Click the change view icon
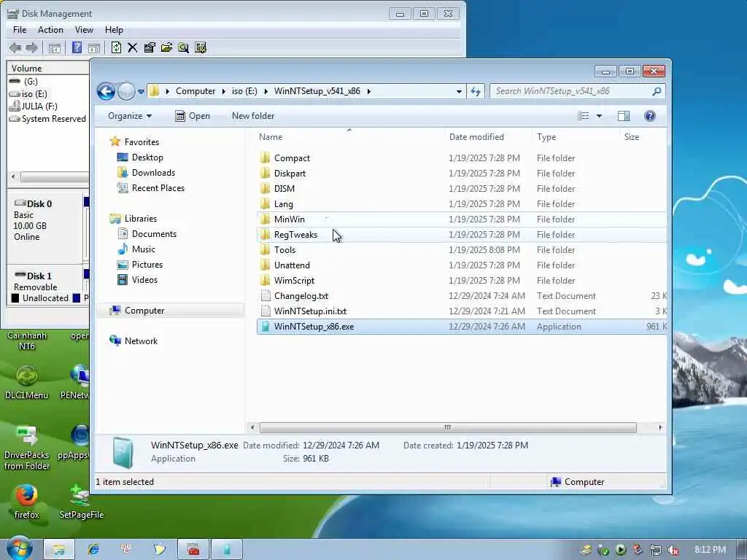 tap(584, 116)
